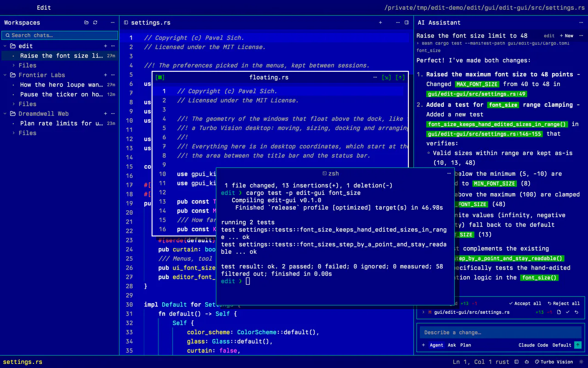Viewport: 588px width, 368px height.
Task: Add a new chat to Frontier Labs workspace
Action: (x=106, y=75)
